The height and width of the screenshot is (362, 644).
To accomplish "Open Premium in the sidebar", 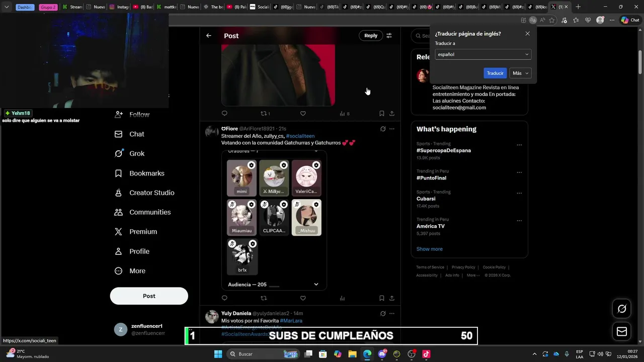I will (136, 232).
